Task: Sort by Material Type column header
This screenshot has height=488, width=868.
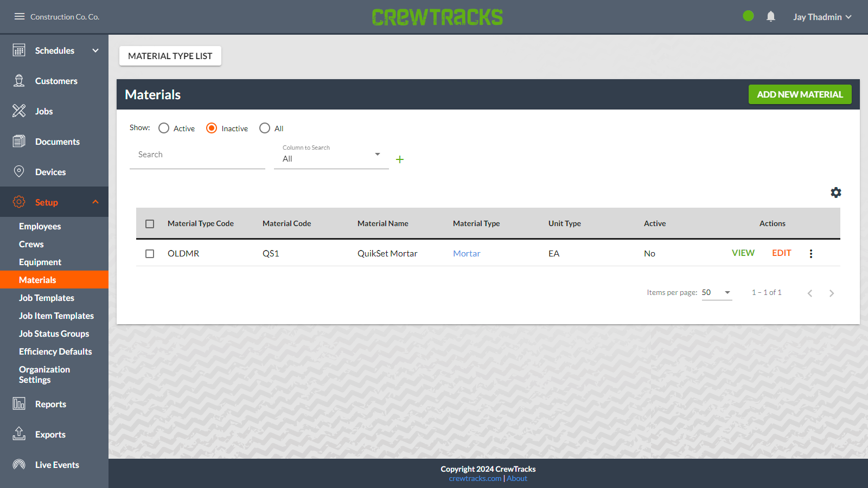Action: (476, 223)
